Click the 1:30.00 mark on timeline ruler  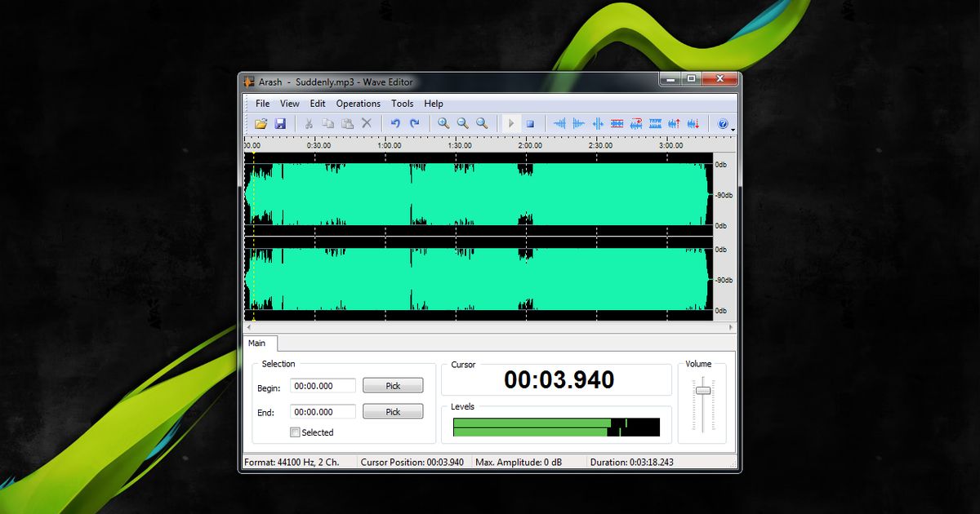(x=459, y=145)
